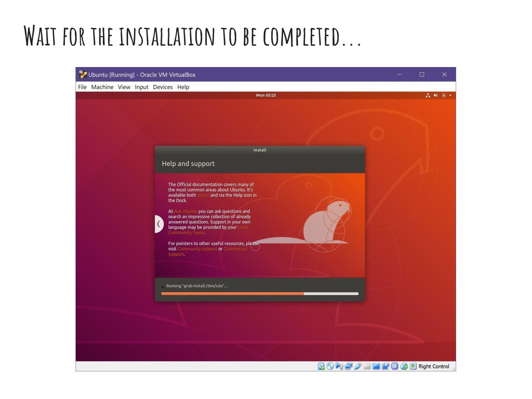Click the audio status icon
This screenshot has height=399, width=532.
coord(339,366)
